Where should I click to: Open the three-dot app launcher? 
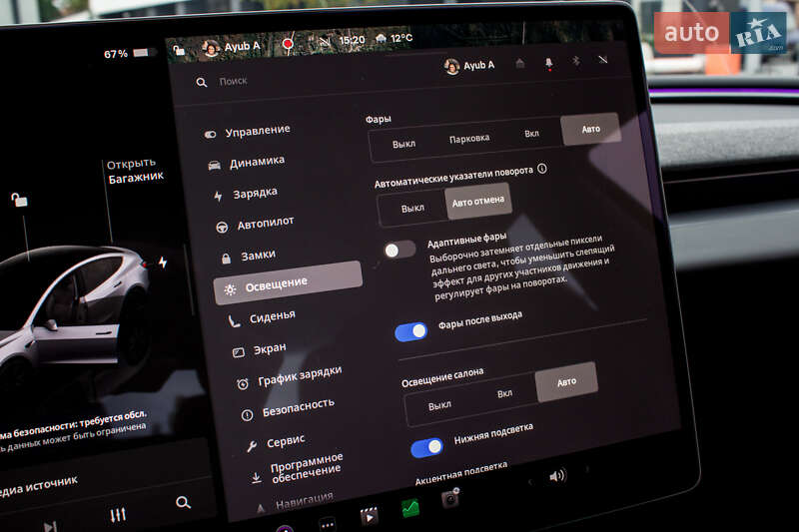click(328, 523)
